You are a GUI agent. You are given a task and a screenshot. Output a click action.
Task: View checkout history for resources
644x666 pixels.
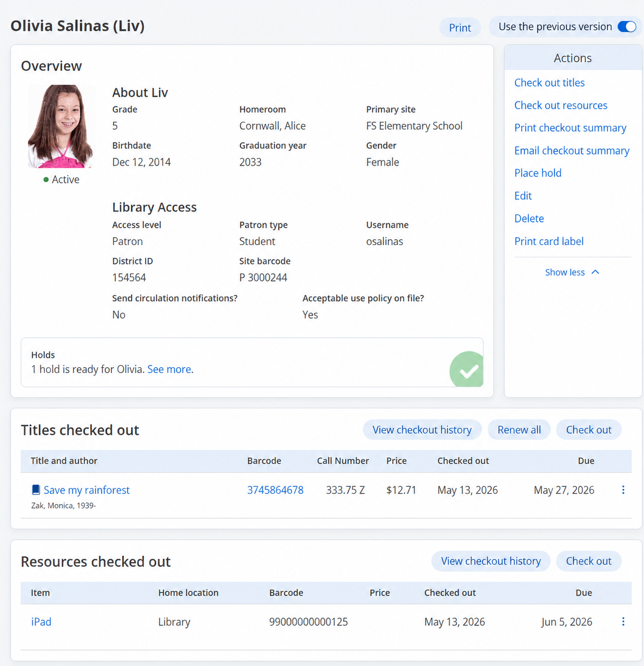(491, 561)
